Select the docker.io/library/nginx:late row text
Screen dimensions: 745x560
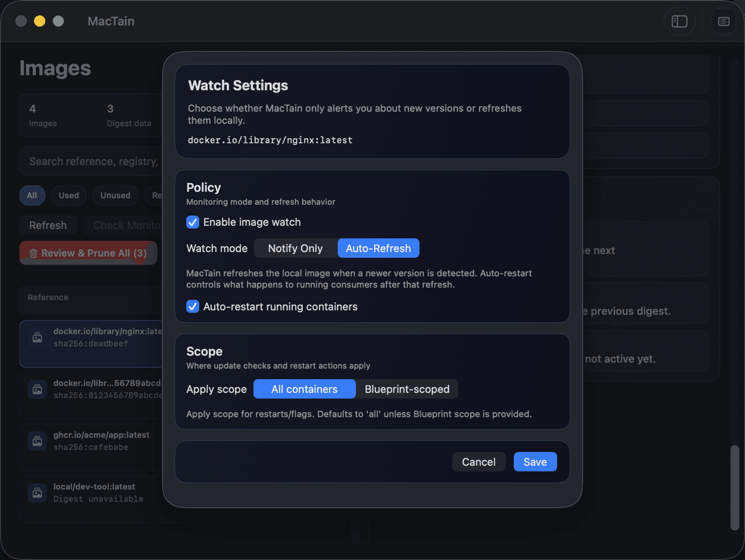point(108,331)
